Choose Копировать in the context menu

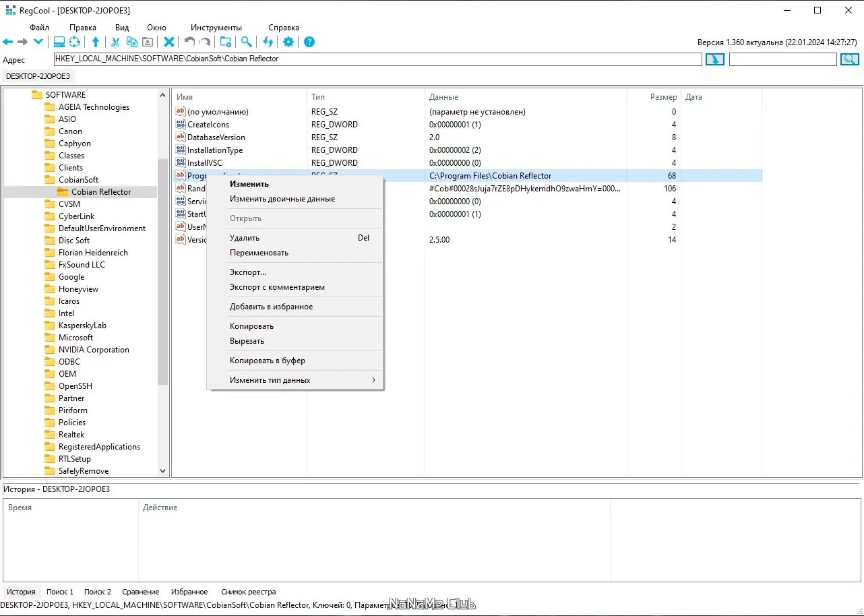pos(295,326)
